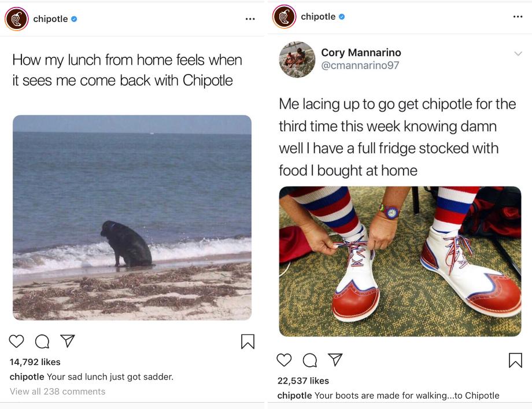Open the dog on beach image
The width and height of the screenshot is (532, 409).
(132, 217)
